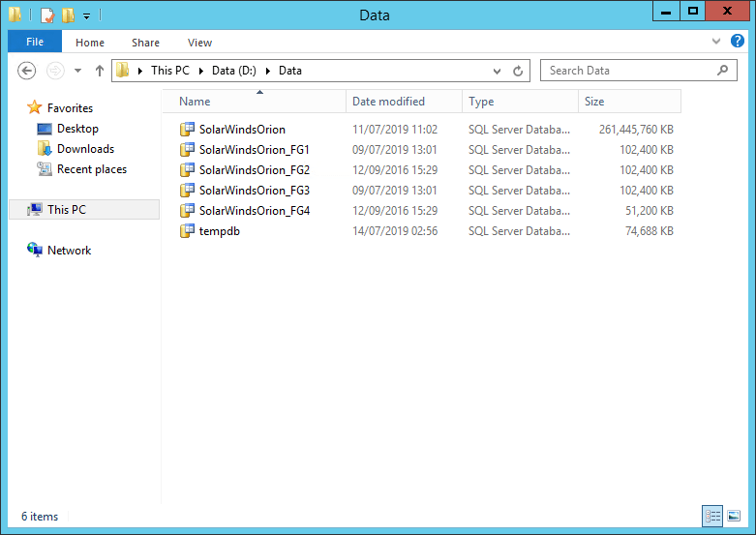The width and height of the screenshot is (756, 535).
Task: Expand the arrow before This PC in address bar
Action: click(140, 71)
